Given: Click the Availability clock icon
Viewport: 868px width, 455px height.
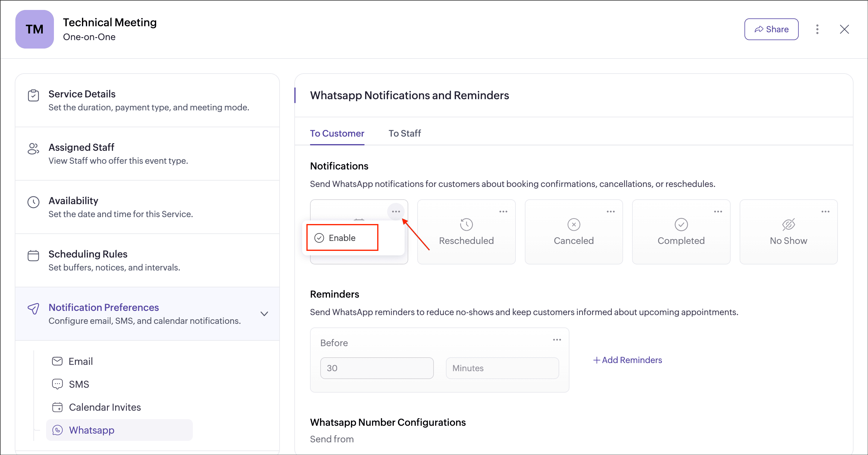Looking at the screenshot, I should tap(33, 202).
